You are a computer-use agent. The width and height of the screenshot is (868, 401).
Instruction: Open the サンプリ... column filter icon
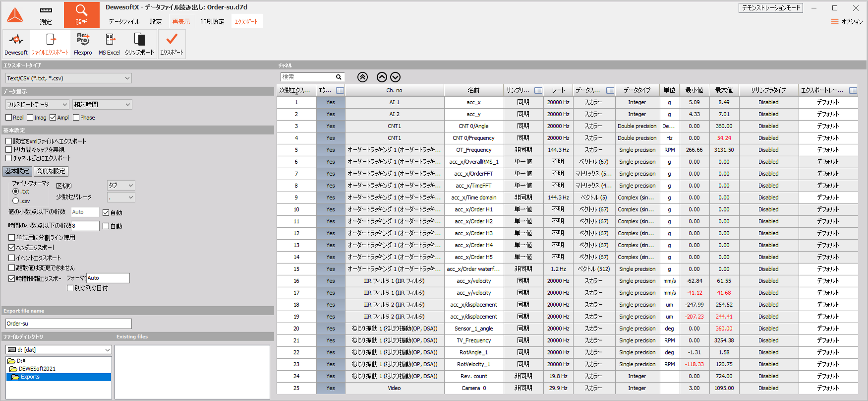pos(538,90)
